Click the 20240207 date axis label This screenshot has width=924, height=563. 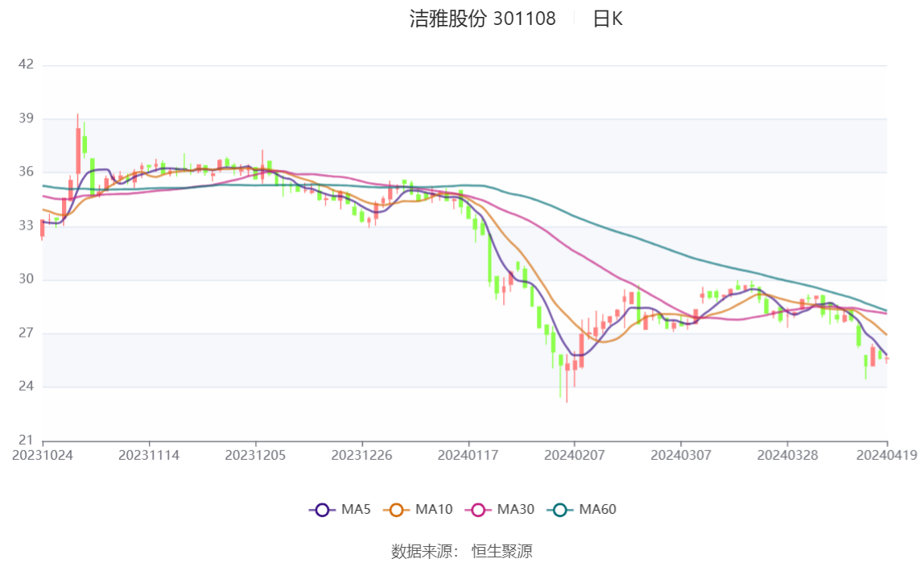click(x=575, y=456)
